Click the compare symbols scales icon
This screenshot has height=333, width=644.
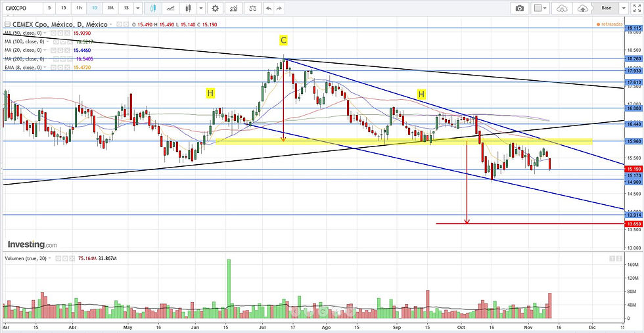[252, 8]
